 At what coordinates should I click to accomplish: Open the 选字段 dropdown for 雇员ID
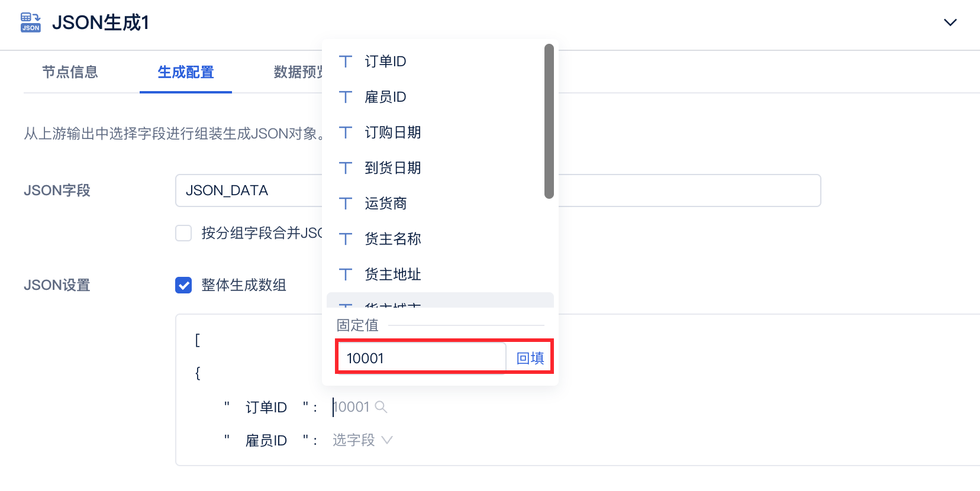click(x=362, y=440)
